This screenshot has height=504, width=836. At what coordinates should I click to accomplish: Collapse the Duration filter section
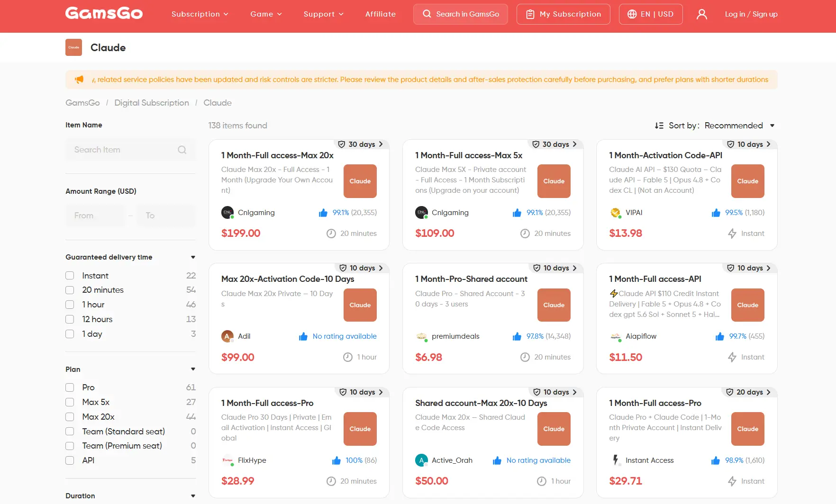pyautogui.click(x=193, y=496)
